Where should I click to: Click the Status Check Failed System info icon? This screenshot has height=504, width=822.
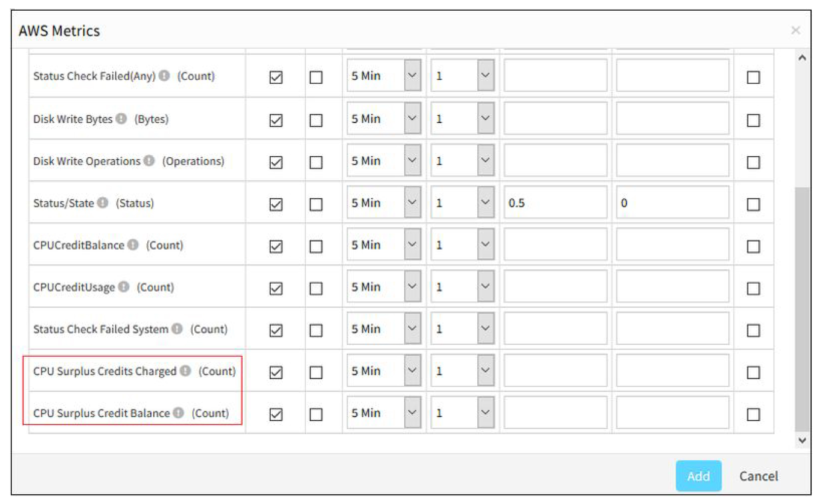point(176,329)
